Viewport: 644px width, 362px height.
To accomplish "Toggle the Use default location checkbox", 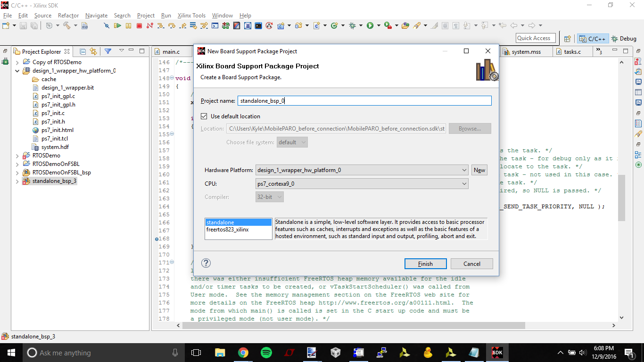I will coord(204,116).
